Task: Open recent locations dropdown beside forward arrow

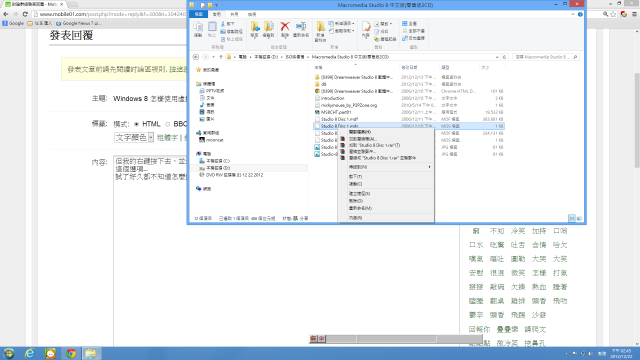Action: [x=213, y=57]
